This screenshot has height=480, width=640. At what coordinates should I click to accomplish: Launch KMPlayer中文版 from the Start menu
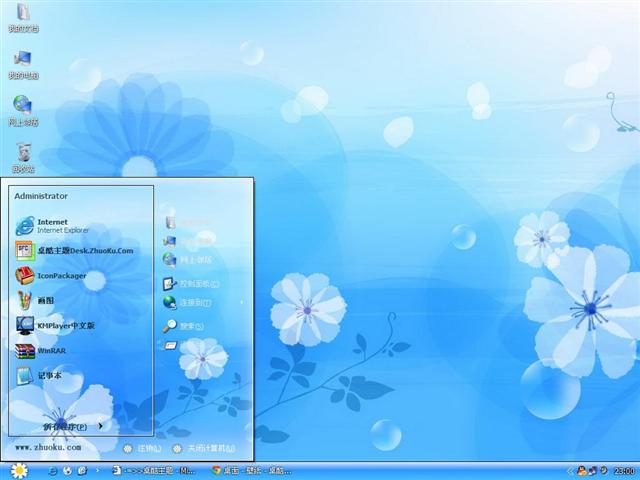(55, 325)
